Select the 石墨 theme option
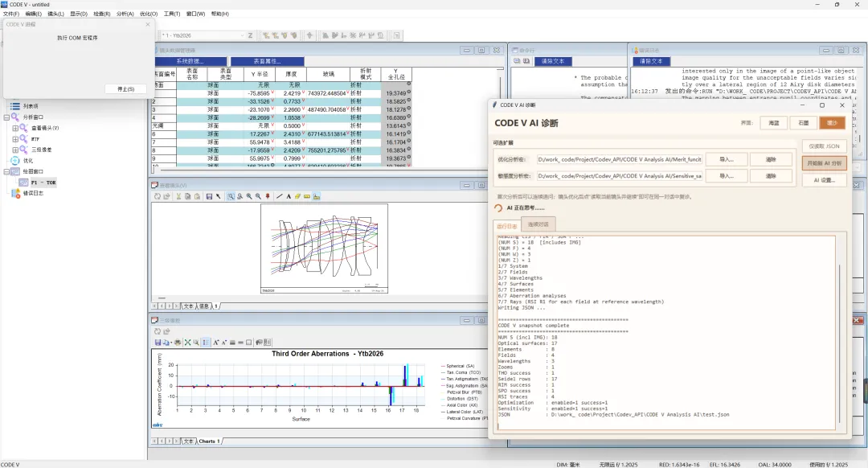The image size is (868, 468). click(803, 123)
